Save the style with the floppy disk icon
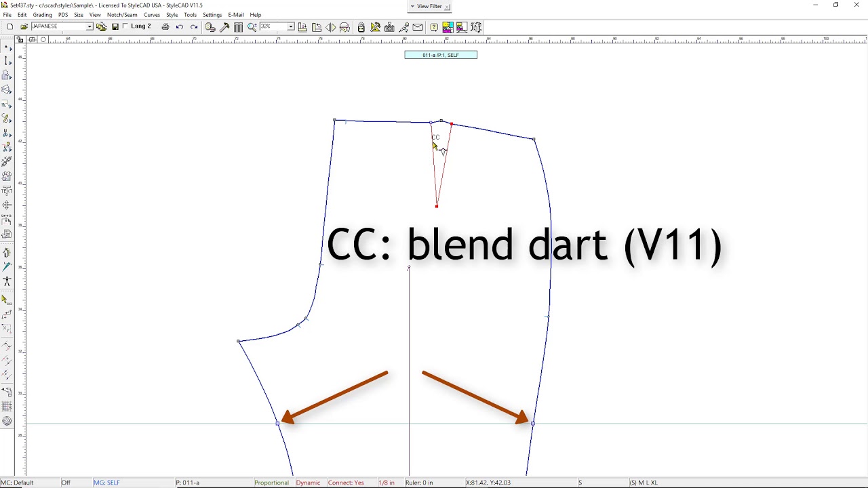 [x=115, y=27]
